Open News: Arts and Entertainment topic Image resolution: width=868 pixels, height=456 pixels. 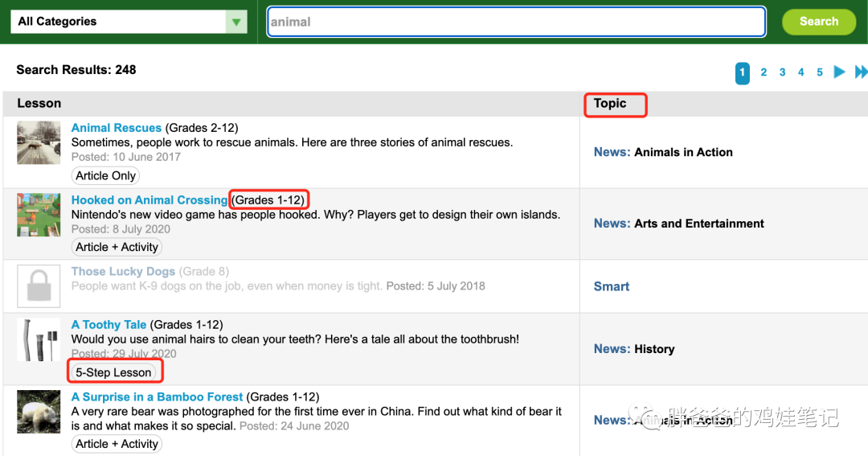(x=678, y=224)
